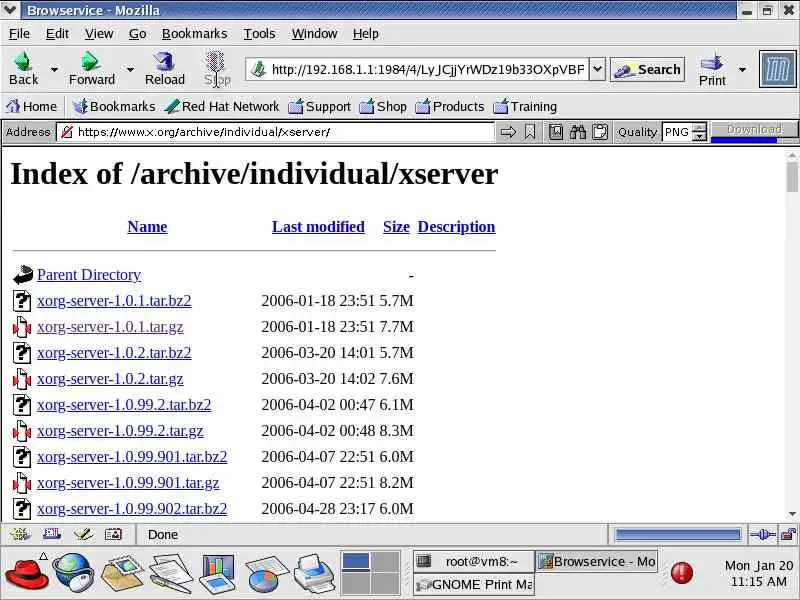
Task: Click the security lock in status bar
Action: click(x=789, y=534)
